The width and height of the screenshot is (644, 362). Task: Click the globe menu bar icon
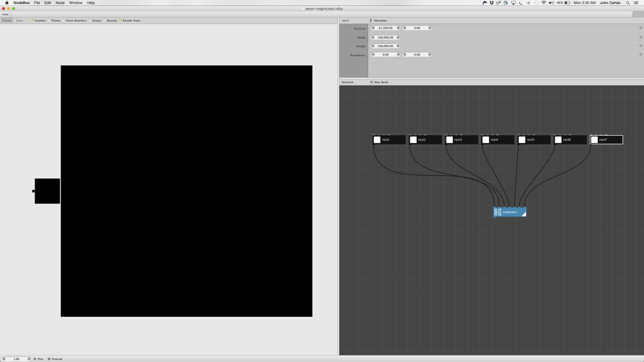tap(506, 3)
